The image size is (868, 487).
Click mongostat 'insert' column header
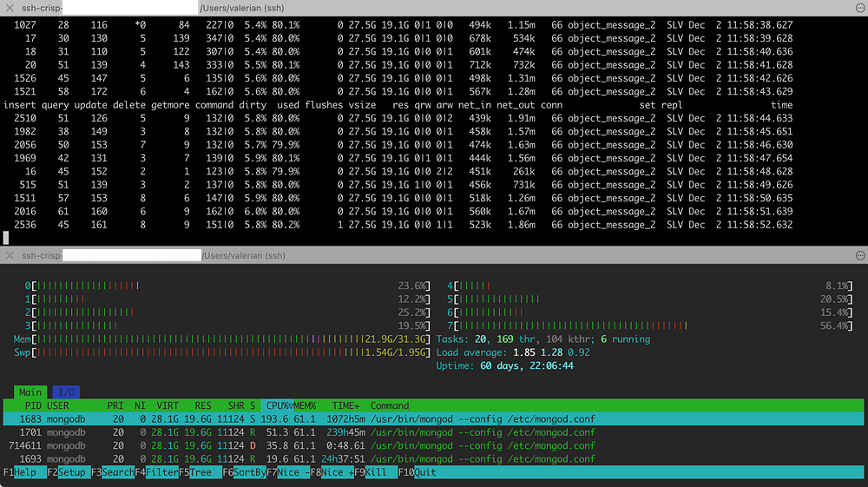click(19, 104)
